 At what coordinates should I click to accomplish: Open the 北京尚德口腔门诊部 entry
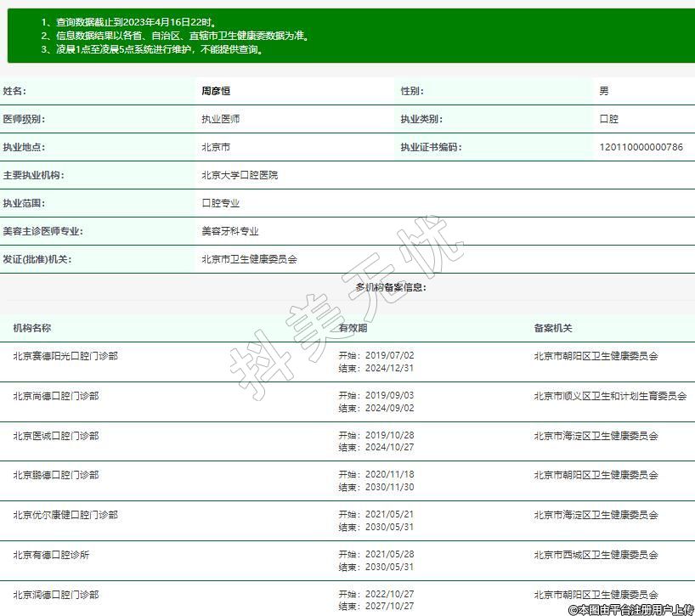[x=55, y=396]
